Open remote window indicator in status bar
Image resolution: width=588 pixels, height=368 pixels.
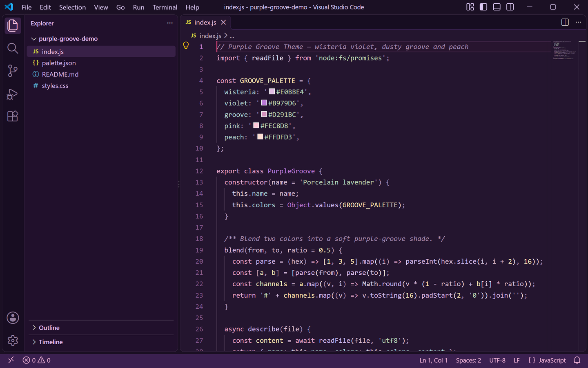tap(11, 360)
